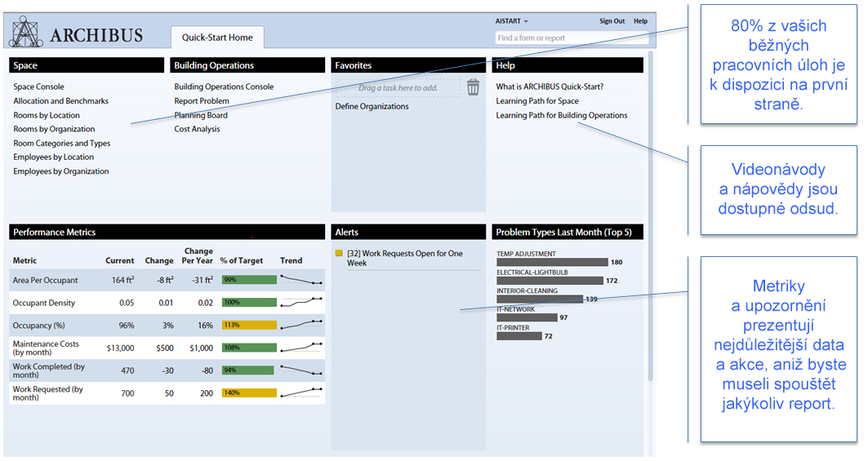This screenshot has height=461, width=868.
Task: Click the ELECTRICAL-LIGHTBULB bar with 172
Action: point(550,281)
